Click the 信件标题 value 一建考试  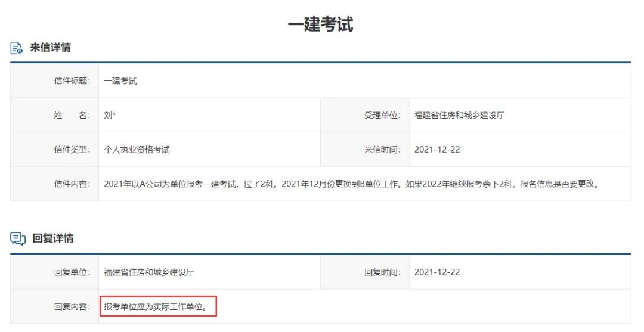tap(120, 81)
